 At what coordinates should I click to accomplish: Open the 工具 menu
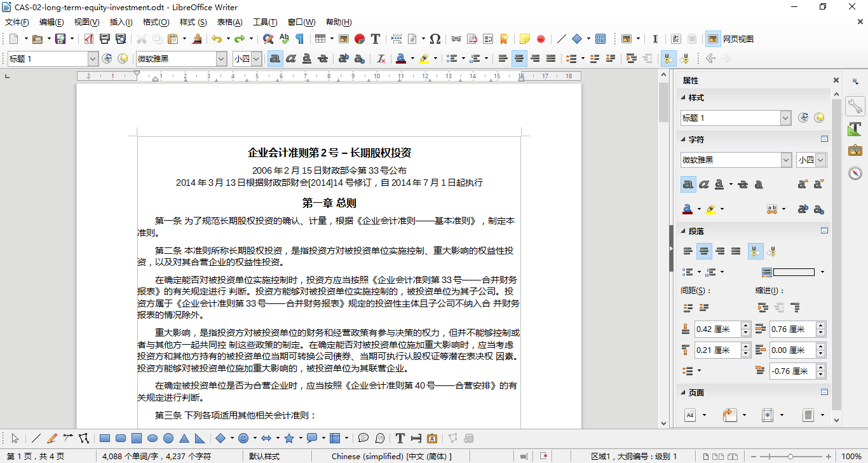(x=266, y=22)
